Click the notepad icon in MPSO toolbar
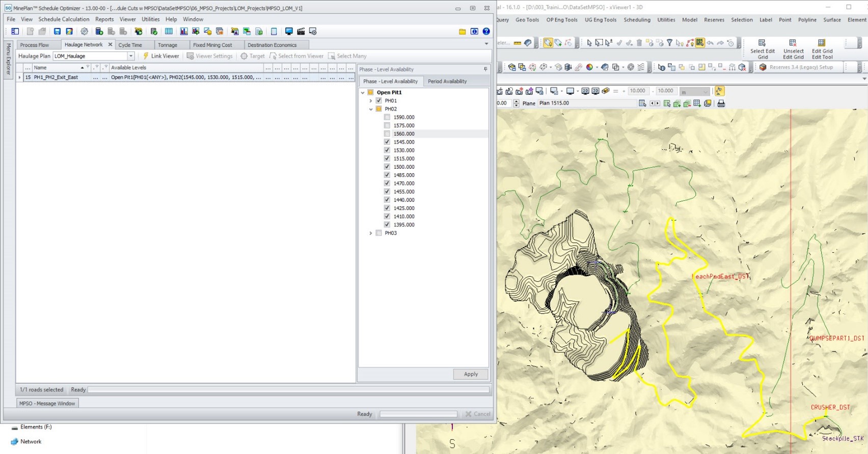The width and height of the screenshot is (868, 454). click(x=274, y=32)
